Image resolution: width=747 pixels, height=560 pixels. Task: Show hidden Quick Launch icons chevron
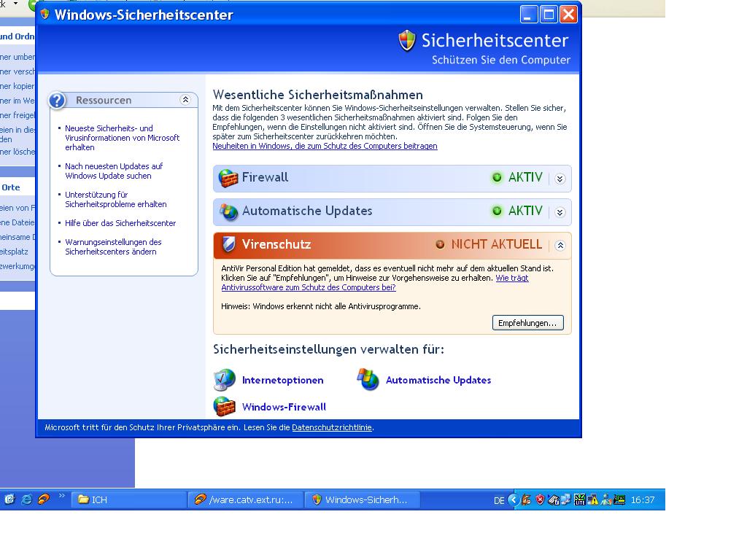[x=62, y=496]
